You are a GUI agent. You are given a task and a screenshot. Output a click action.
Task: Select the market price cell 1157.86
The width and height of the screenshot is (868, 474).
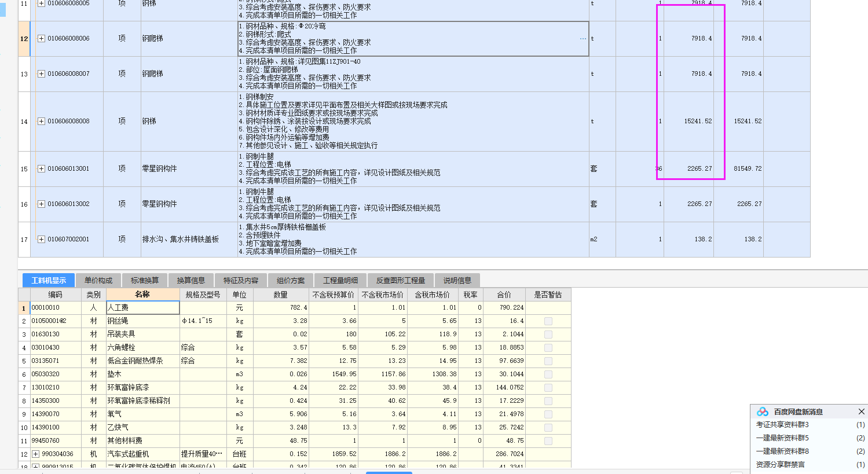click(x=382, y=374)
